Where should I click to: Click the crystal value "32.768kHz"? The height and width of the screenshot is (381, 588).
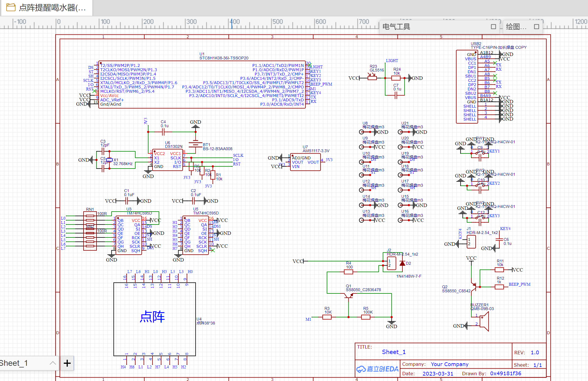tap(123, 164)
